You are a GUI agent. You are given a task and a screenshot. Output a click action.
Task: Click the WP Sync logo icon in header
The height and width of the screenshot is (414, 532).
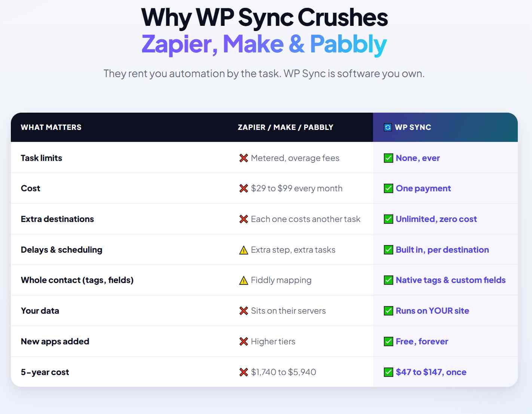388,127
